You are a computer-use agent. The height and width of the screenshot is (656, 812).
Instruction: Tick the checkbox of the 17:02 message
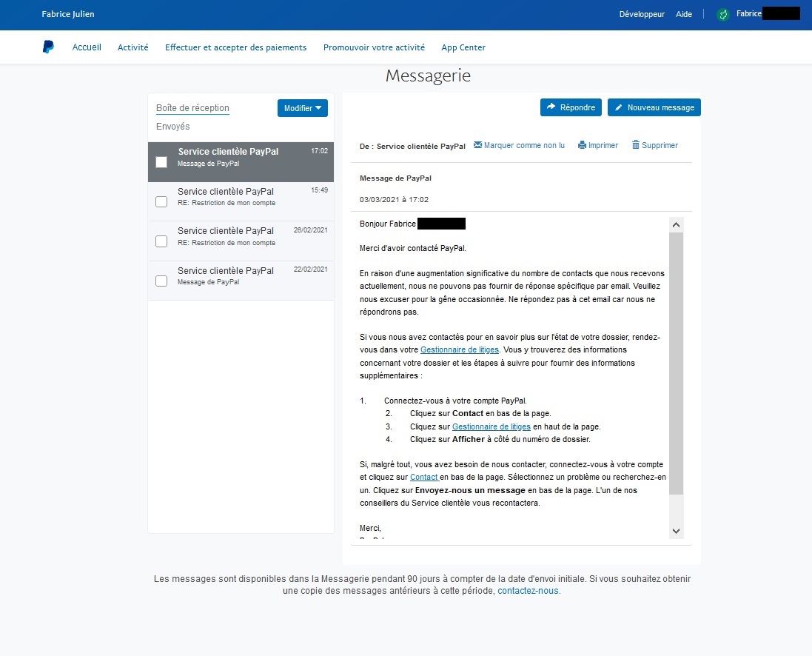(x=161, y=162)
